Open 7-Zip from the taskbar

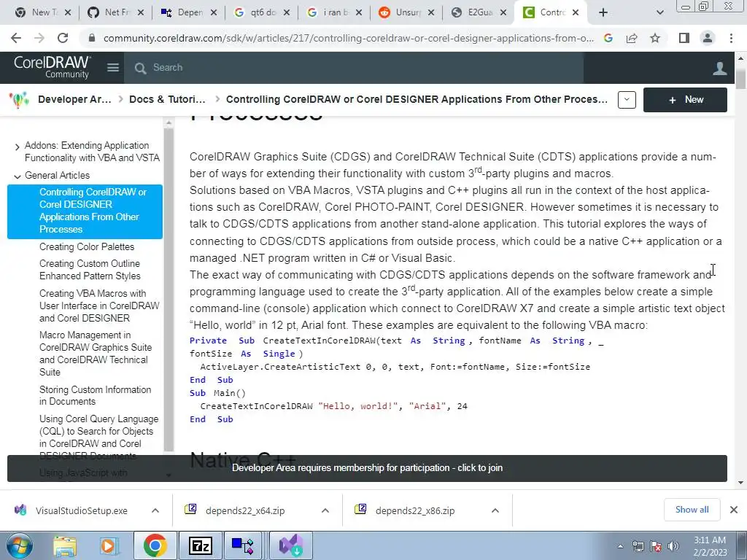[x=200, y=545]
